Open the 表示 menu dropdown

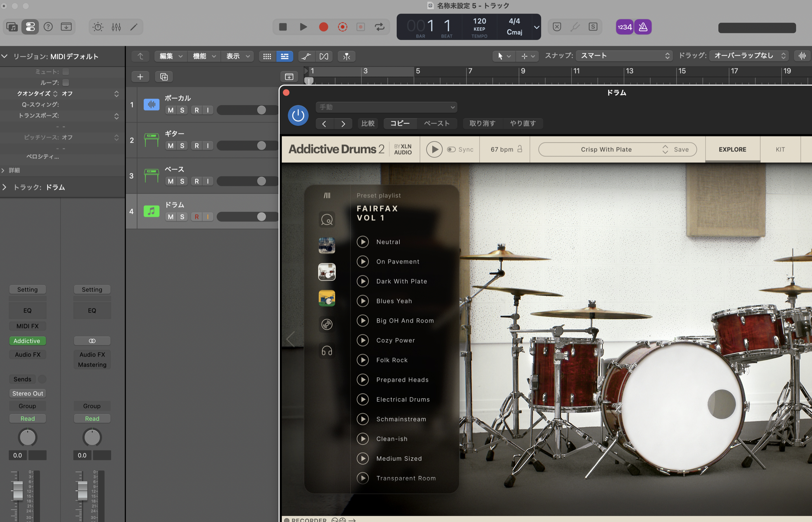pyautogui.click(x=237, y=56)
